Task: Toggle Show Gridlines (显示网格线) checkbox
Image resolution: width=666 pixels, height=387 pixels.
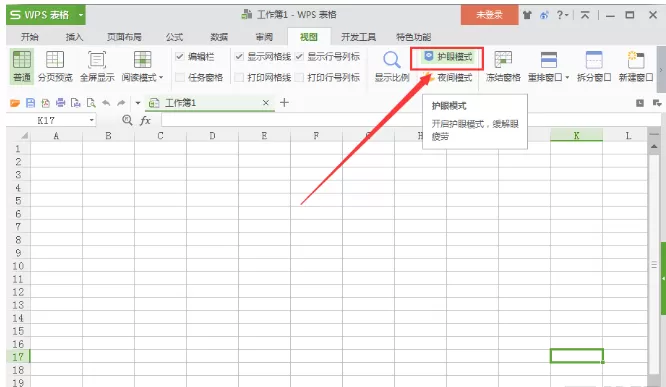Action: tap(239, 56)
